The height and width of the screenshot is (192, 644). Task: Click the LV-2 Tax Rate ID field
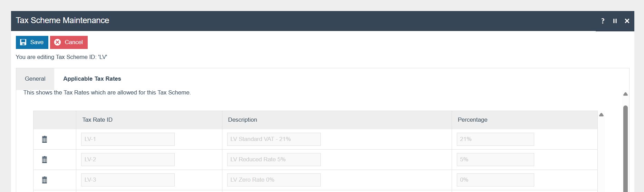128,160
